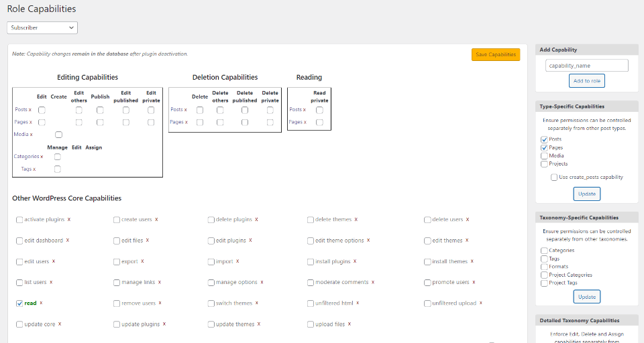644x343 pixels.
Task: Click the x next to Tags row
Action: point(34,169)
